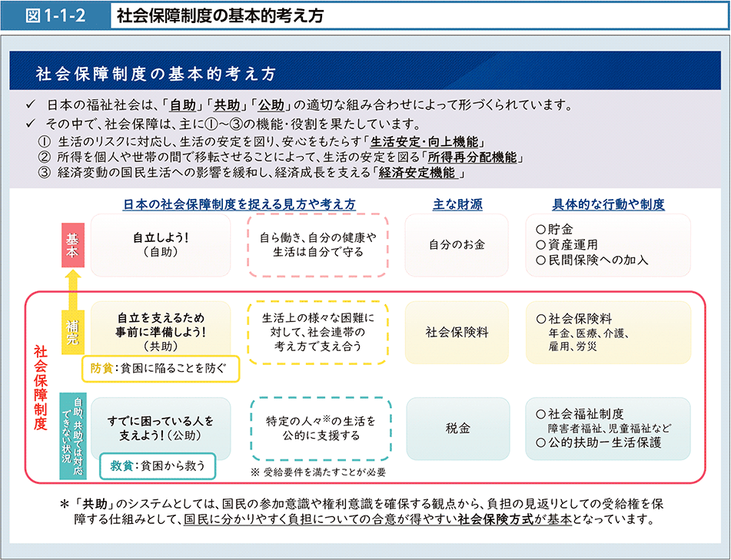
Task: Select the 図1-1-2 figure number tab
Action: [55, 16]
